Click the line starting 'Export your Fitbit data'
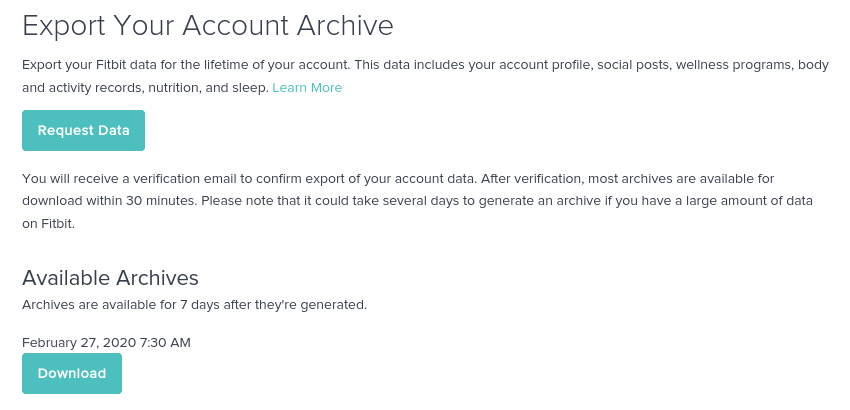The height and width of the screenshot is (410, 850). point(425,65)
